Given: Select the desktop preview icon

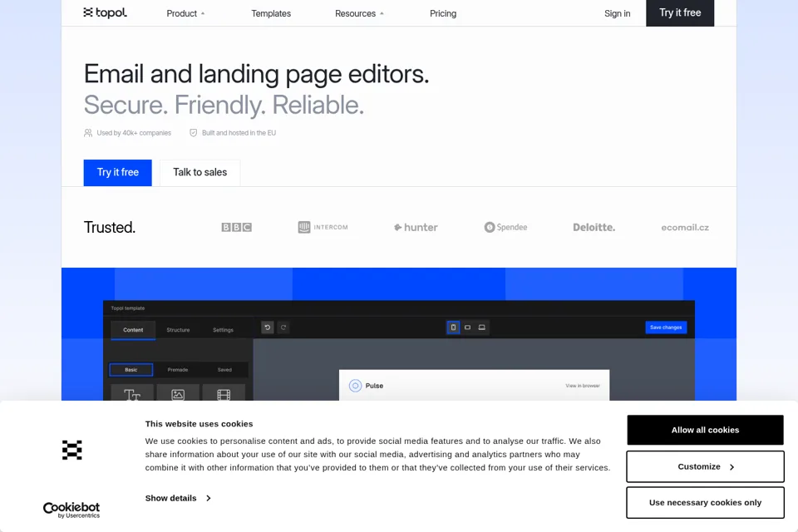Looking at the screenshot, I should 481,328.
